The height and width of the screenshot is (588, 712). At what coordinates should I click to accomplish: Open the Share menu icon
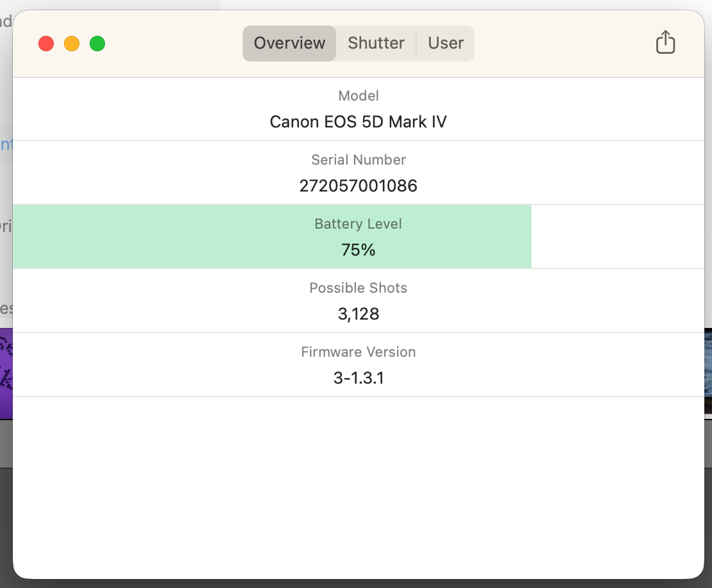(x=665, y=42)
